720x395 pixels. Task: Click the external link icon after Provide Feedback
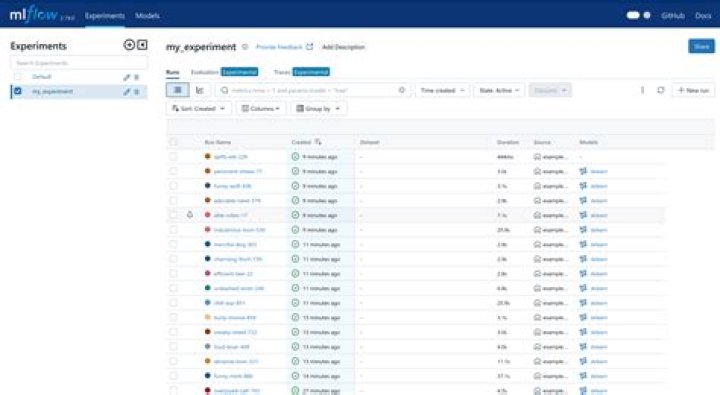[309, 47]
